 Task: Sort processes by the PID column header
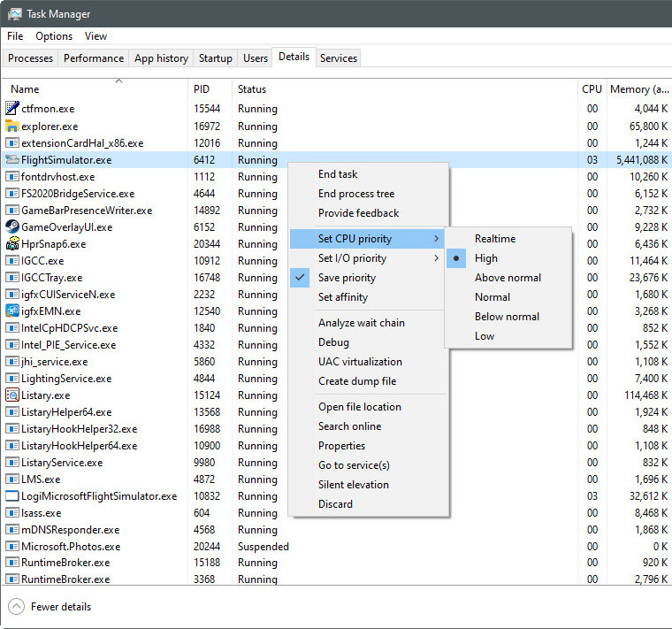202,89
